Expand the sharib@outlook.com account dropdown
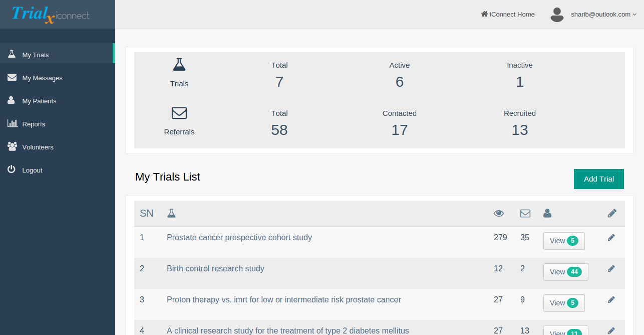Image resolution: width=644 pixels, height=335 pixels. pos(603,15)
